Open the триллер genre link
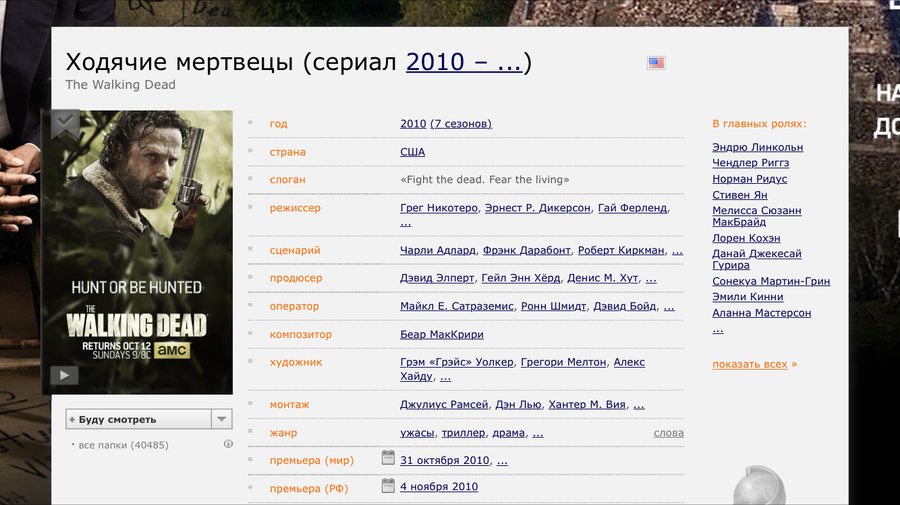The image size is (900, 505). (x=463, y=433)
